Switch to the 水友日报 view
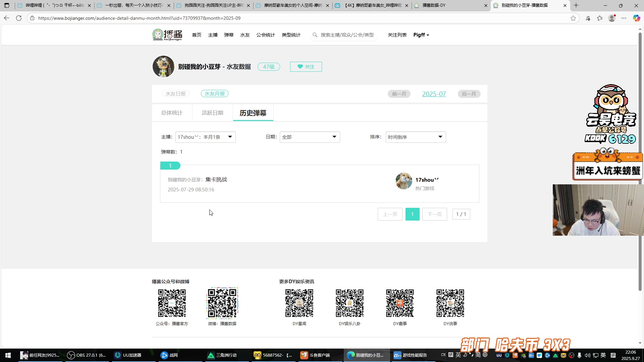 coord(175,94)
